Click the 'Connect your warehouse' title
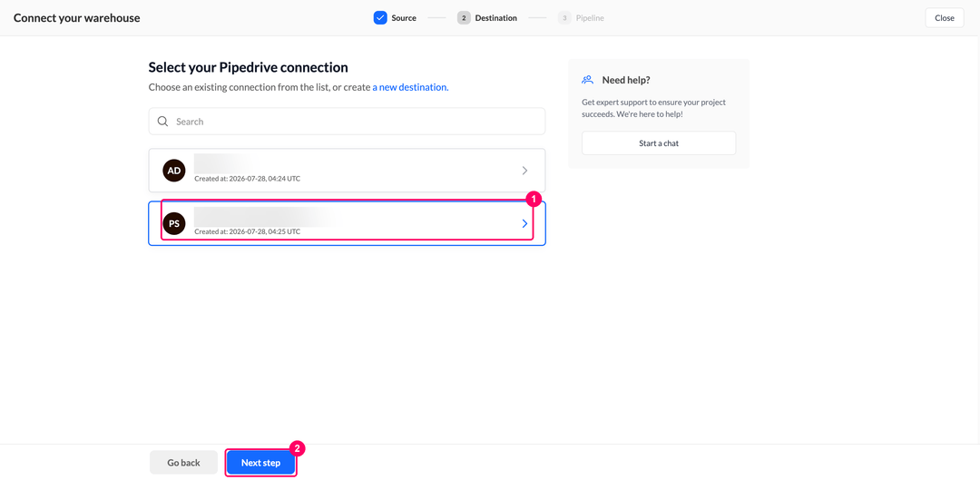 click(77, 18)
